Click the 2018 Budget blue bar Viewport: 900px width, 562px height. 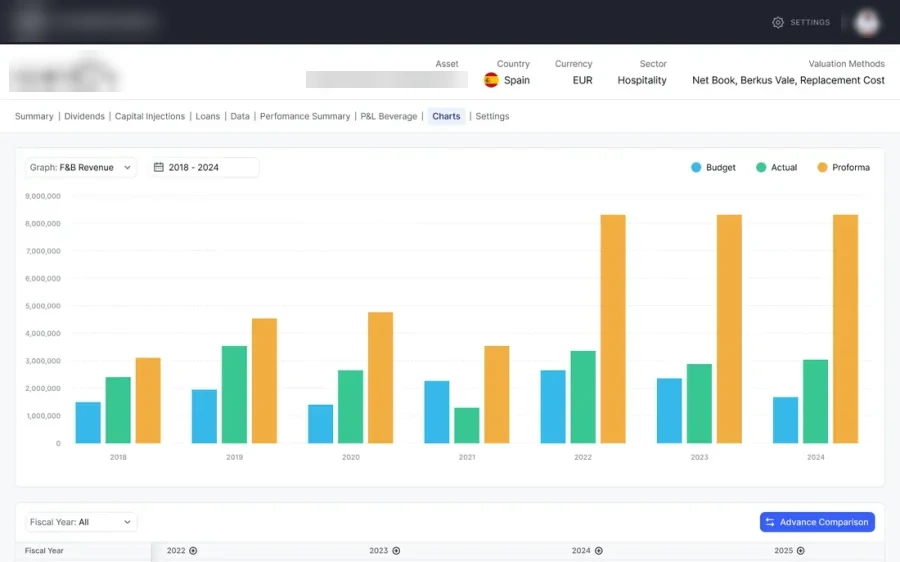88,423
